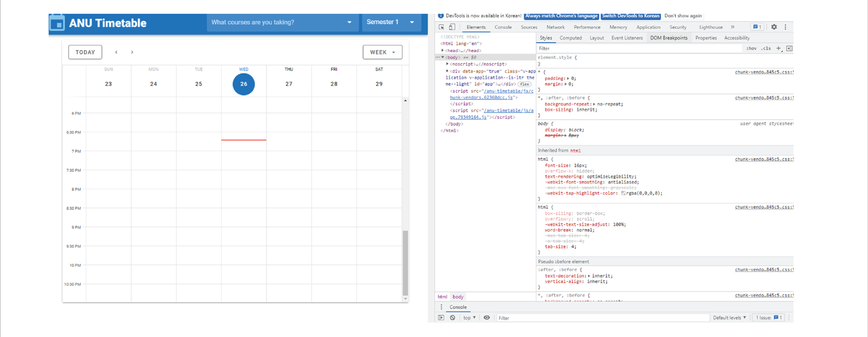Open the course search dropdown
Screen dimensions: 868x337
coord(282,22)
